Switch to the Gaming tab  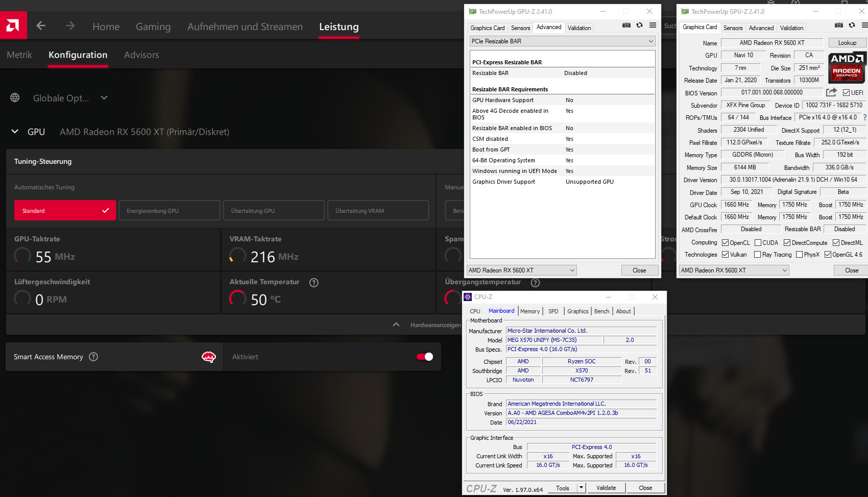click(x=153, y=27)
